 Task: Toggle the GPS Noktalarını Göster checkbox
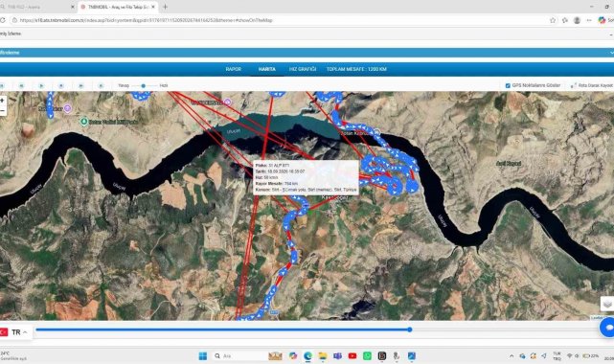click(x=508, y=85)
